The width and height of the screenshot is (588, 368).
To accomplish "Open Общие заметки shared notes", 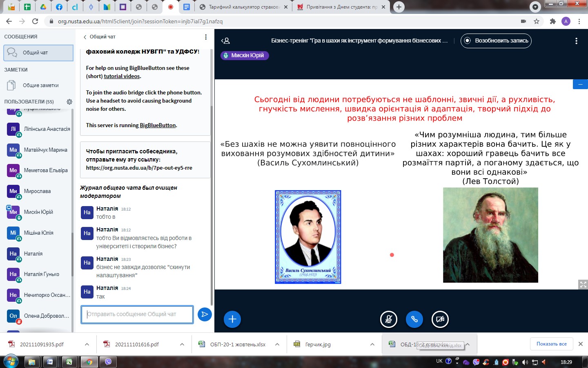I will pyautogui.click(x=38, y=85).
